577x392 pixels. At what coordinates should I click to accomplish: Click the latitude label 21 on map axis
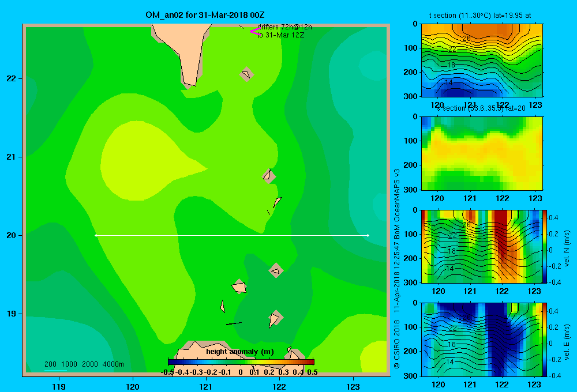click(x=11, y=157)
